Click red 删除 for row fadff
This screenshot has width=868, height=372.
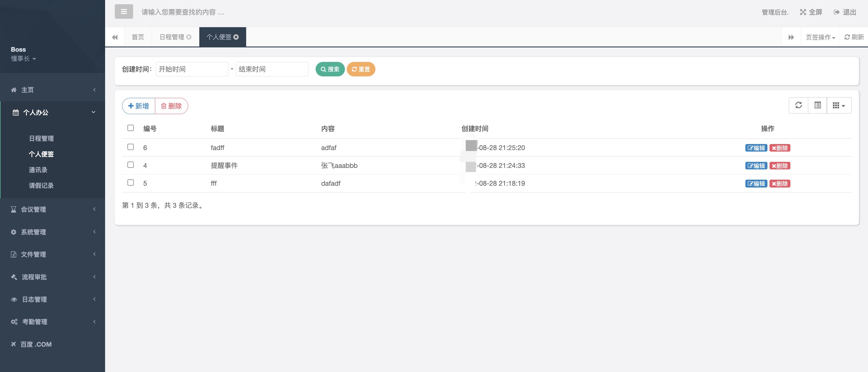[x=780, y=148]
